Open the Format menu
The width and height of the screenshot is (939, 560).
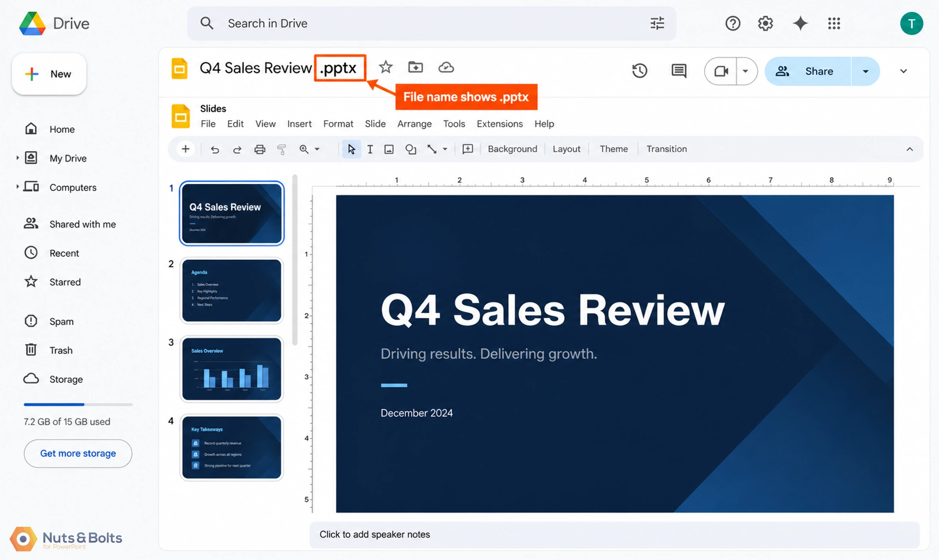click(338, 124)
